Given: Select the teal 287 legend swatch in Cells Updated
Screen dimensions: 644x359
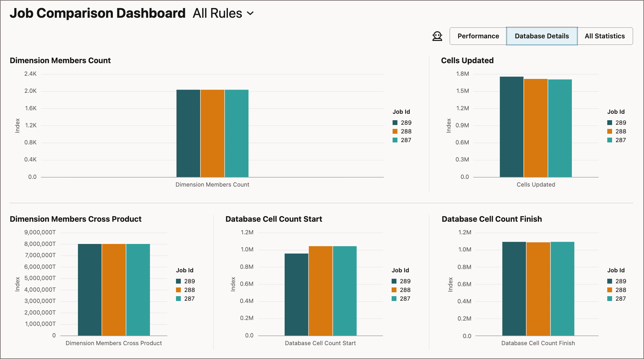Looking at the screenshot, I should (610, 140).
